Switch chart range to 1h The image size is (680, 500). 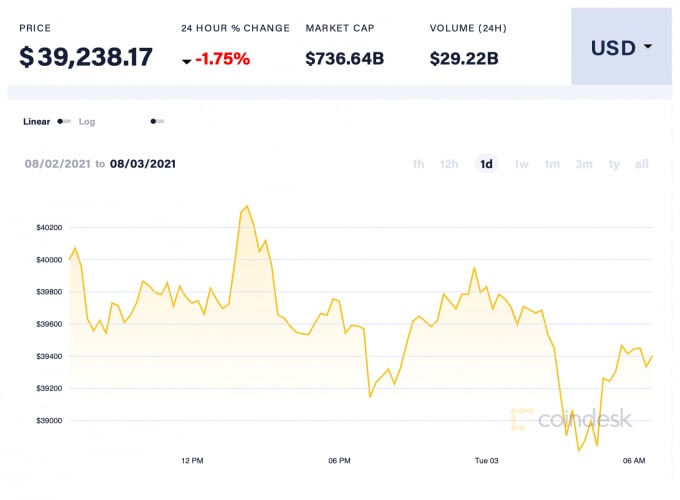pyautogui.click(x=418, y=164)
